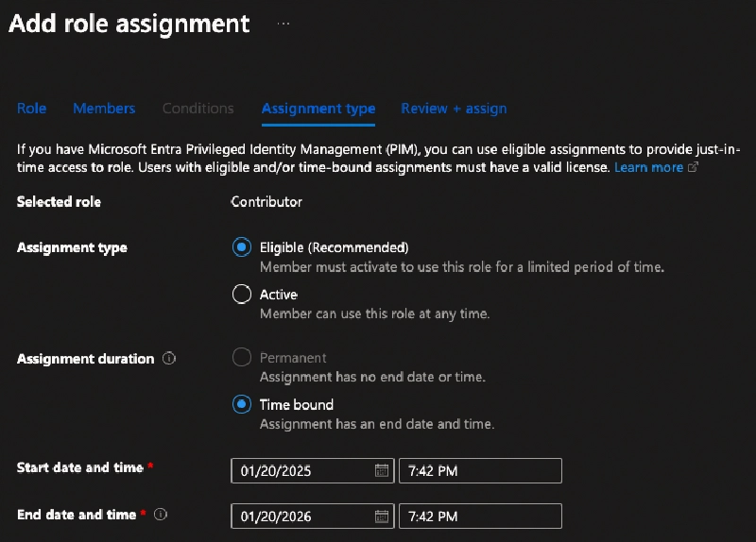Screen dimensions: 756x542
Task: Select the Time bound duration option
Action: 242,405
